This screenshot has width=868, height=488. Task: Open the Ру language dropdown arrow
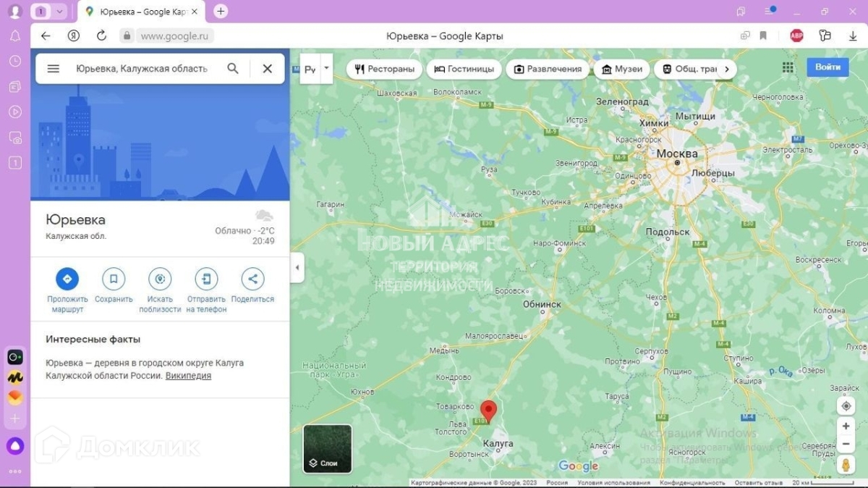coord(326,68)
